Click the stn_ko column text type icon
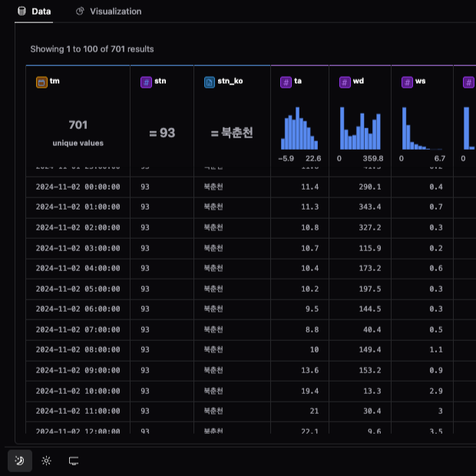476x476 pixels. pyautogui.click(x=210, y=81)
